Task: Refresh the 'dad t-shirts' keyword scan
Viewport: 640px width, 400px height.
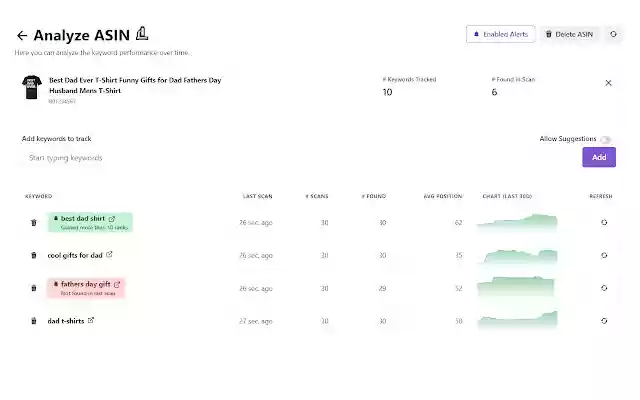Action: click(604, 321)
